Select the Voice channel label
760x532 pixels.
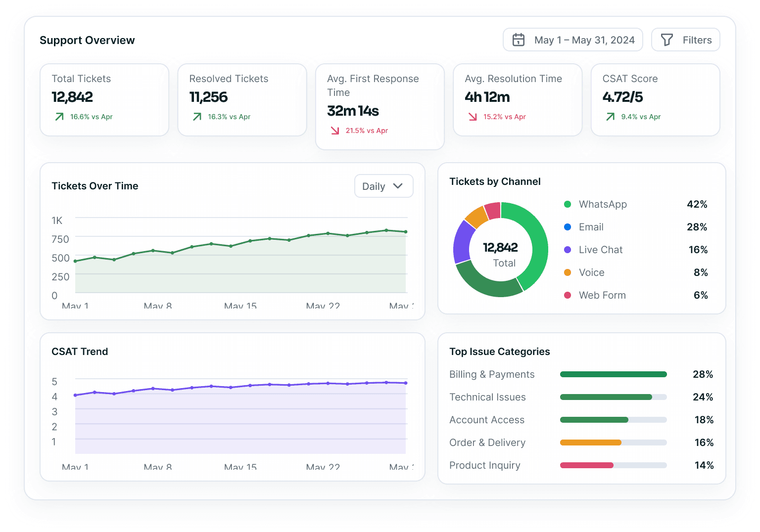(592, 272)
